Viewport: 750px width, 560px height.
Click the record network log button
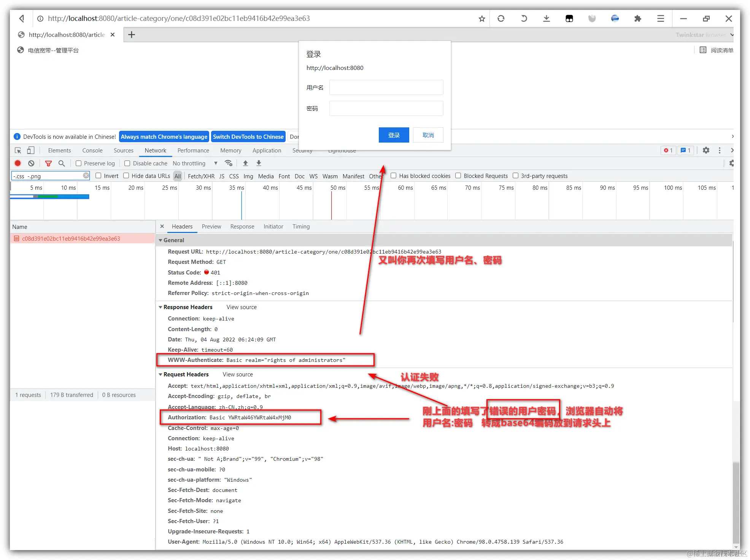pyautogui.click(x=17, y=163)
